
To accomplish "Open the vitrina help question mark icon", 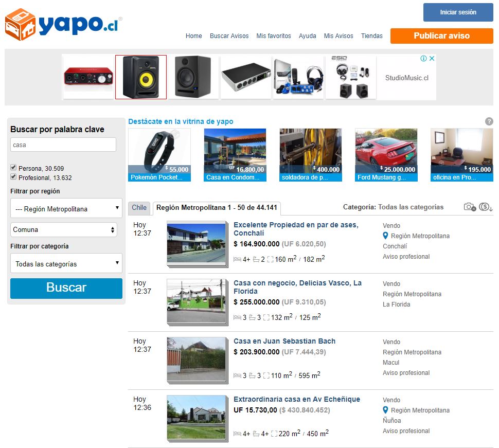I will coord(489,121).
